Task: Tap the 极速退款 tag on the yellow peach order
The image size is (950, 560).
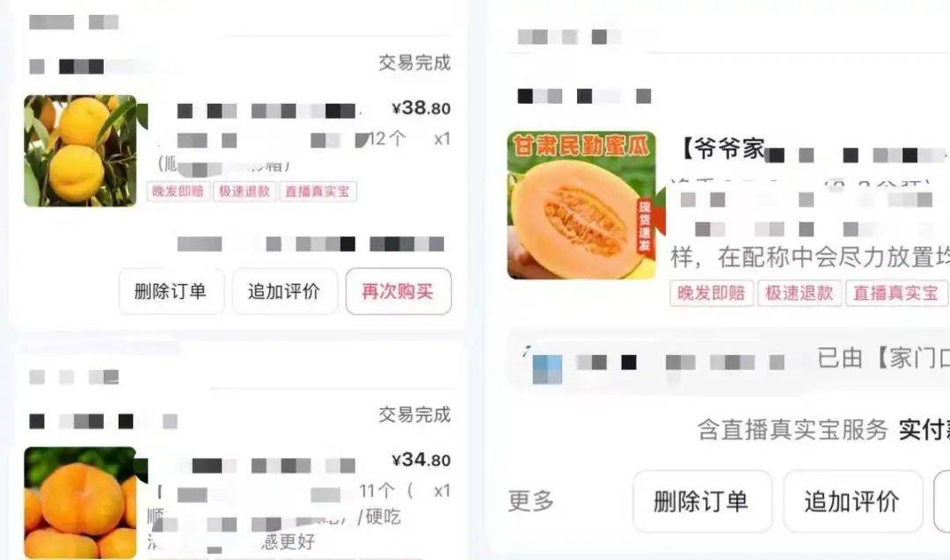Action: (x=245, y=192)
